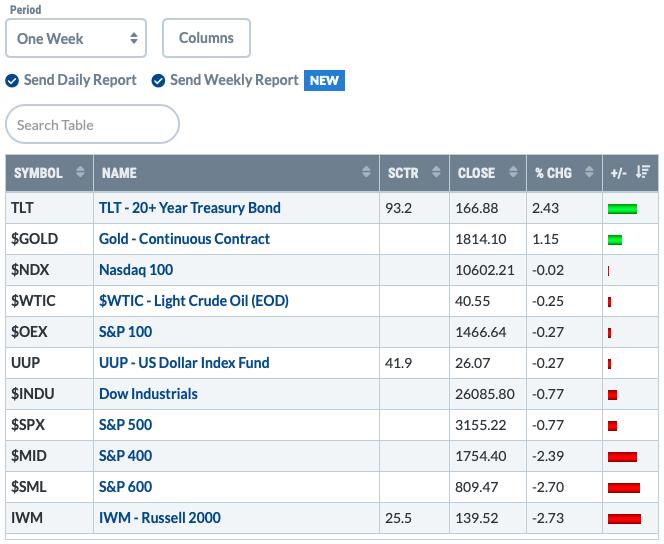Screen dimensions: 664x544
Task: Click the red change bar for $SML
Action: (624, 488)
